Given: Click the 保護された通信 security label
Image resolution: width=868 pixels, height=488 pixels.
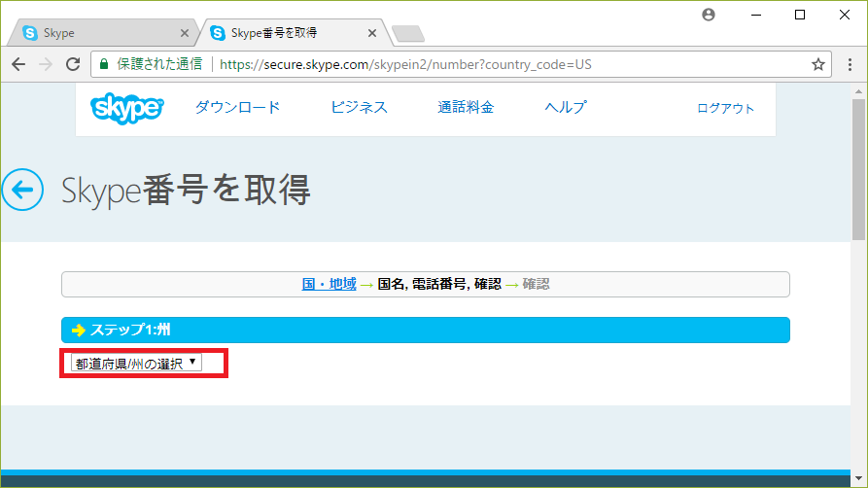Looking at the screenshot, I should point(159,64).
